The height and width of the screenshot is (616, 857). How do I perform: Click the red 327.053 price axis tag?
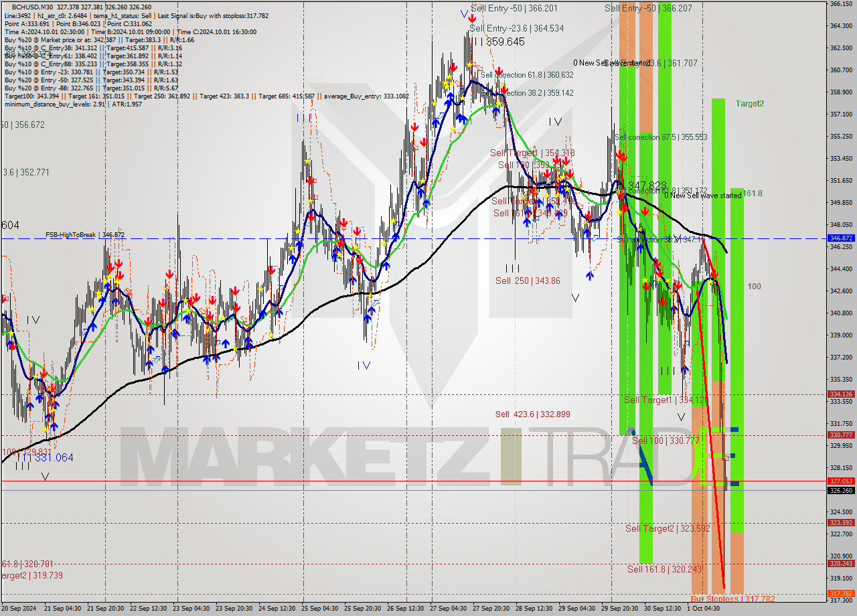pos(841,481)
